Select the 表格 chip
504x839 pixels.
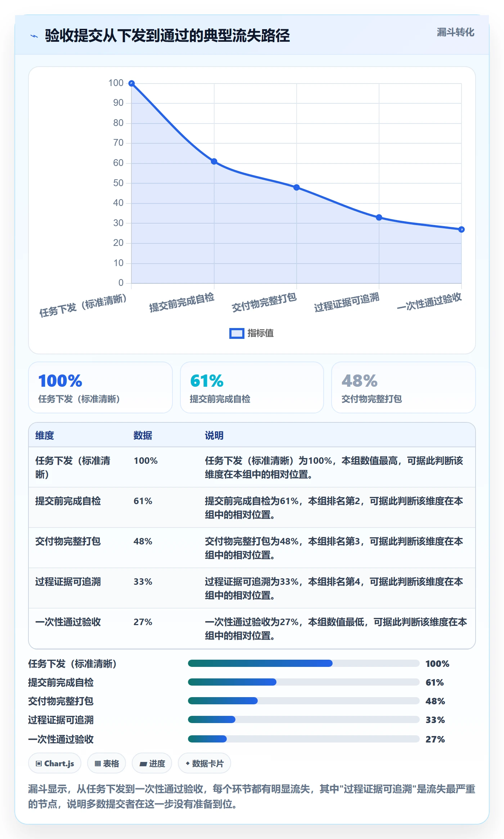coord(107,763)
